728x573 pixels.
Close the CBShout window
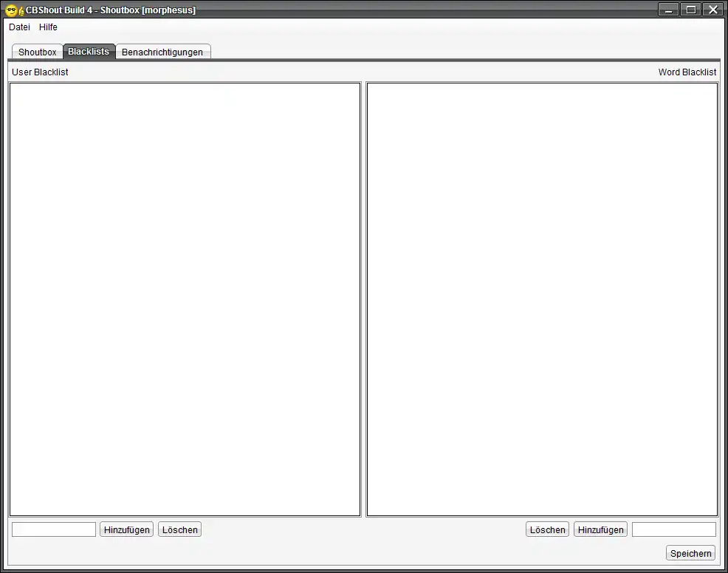click(x=713, y=10)
